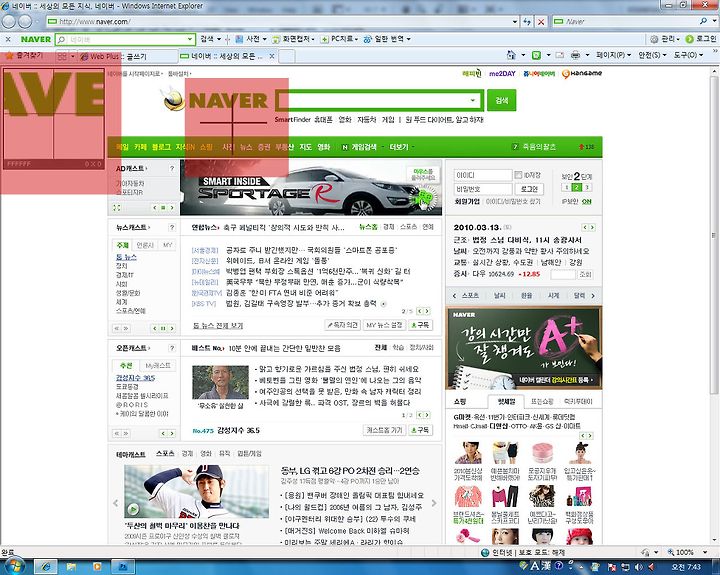This screenshot has height=575, width=720.
Task: Expand the 사전 dropdown on Naver toolbar
Action: [x=264, y=39]
